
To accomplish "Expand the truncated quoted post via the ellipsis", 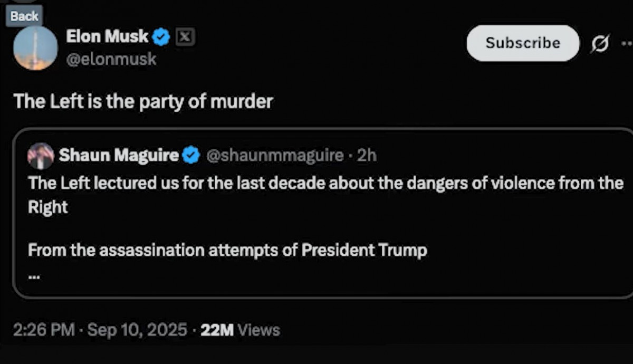I will (33, 276).
